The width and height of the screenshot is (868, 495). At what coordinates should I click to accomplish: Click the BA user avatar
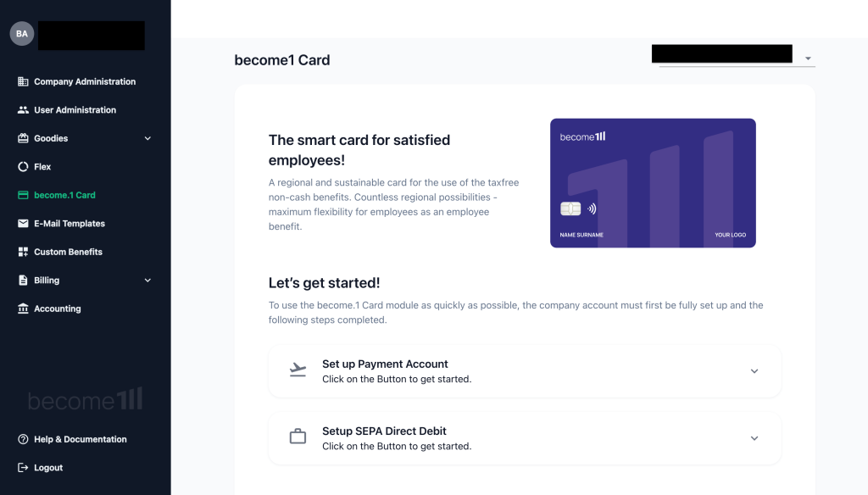21,34
